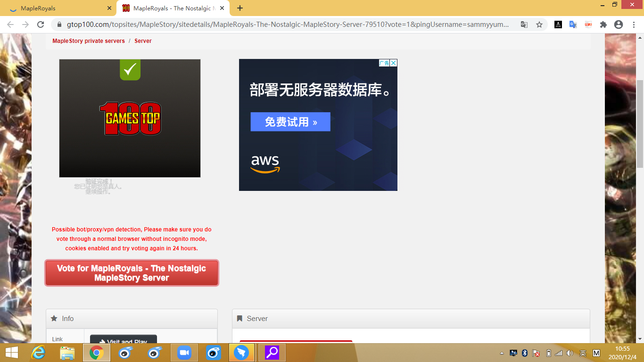Screen dimensions: 644x362
Task: Open the PDF extension icon
Action: (588, 25)
